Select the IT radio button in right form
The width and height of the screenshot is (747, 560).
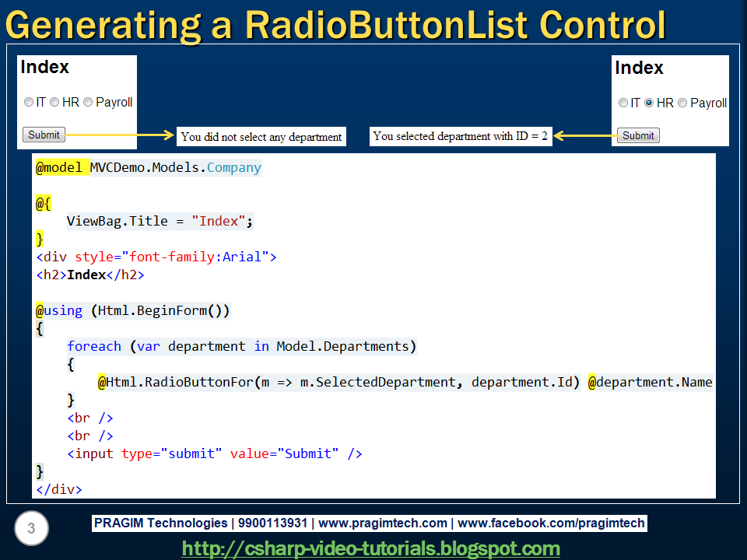tap(623, 101)
